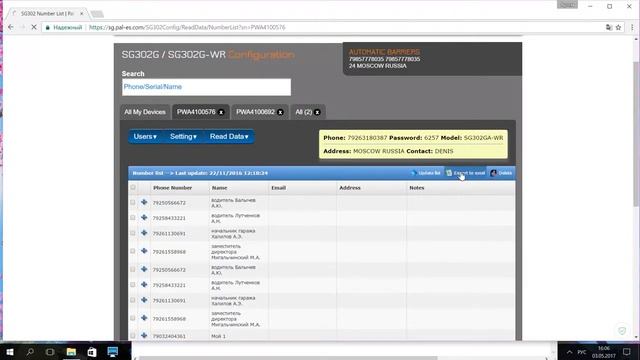The image size is (640, 360).
Task: Open Windows taskbar search
Action: pos(30,351)
